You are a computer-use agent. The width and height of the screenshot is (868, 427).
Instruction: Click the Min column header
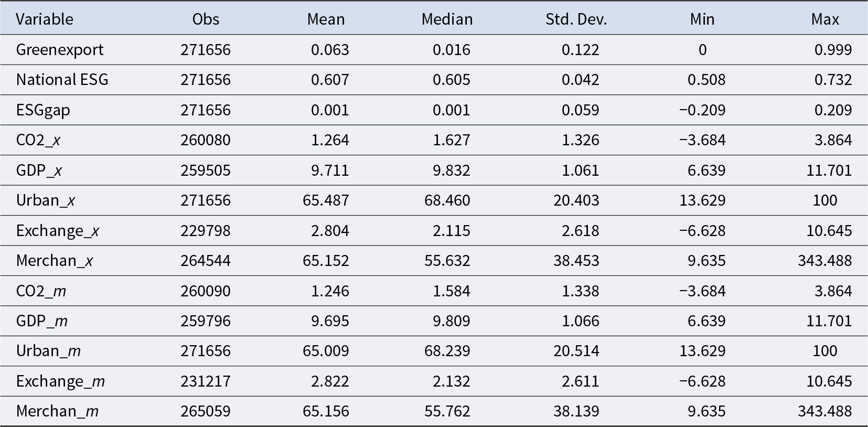tap(702, 19)
